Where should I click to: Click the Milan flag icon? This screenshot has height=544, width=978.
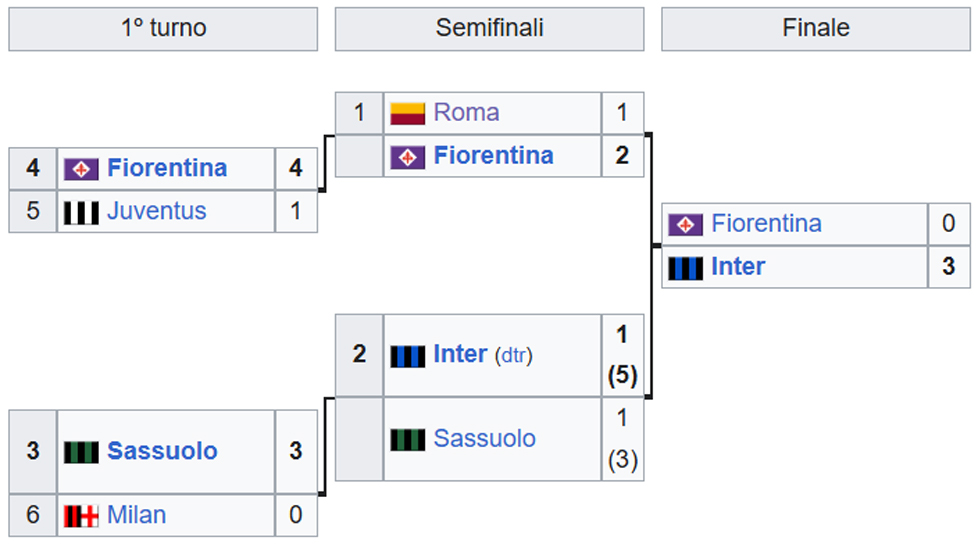coord(81,517)
